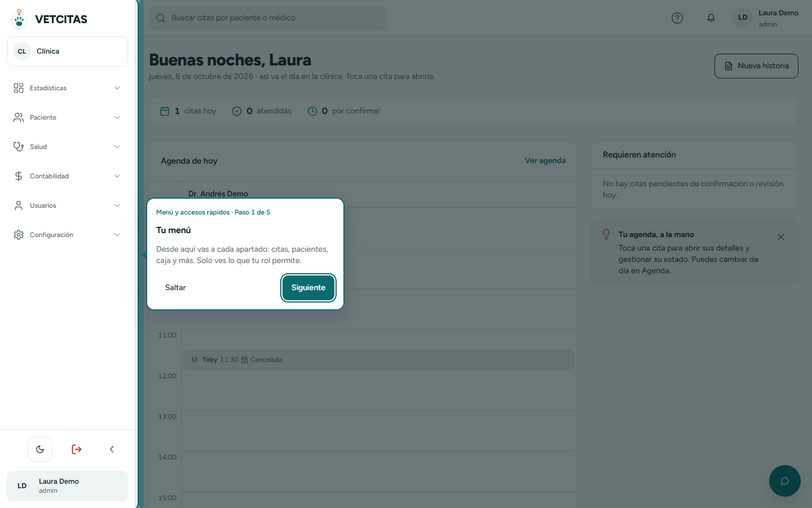Open Toby 11:30 Cancelada appointment
Viewport: 812px width, 508px height.
(x=379, y=360)
